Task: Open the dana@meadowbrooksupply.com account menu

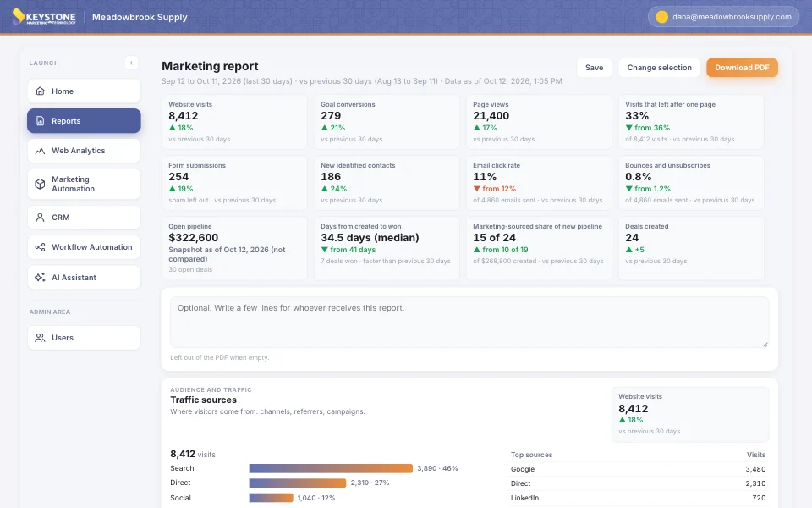Action: coord(723,17)
